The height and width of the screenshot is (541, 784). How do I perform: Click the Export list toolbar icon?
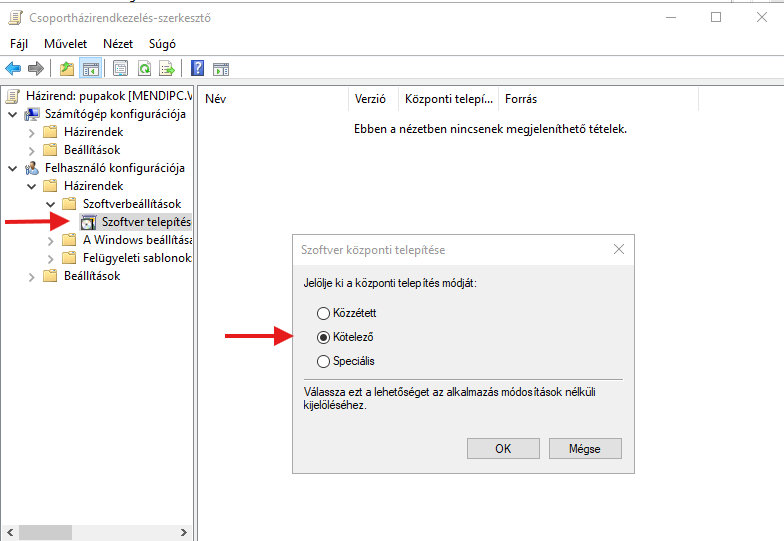tap(168, 69)
